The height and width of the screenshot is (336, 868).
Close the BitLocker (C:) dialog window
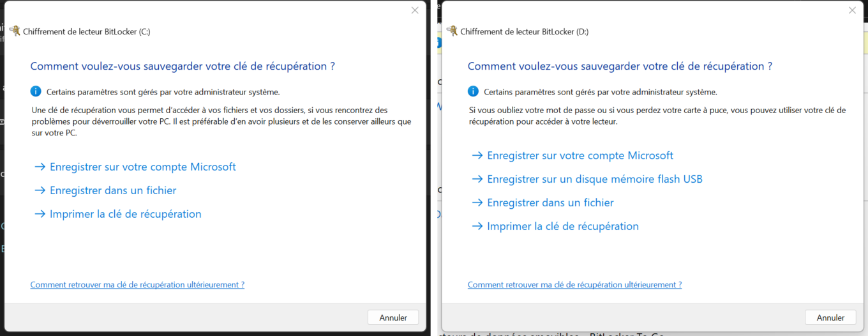click(415, 10)
